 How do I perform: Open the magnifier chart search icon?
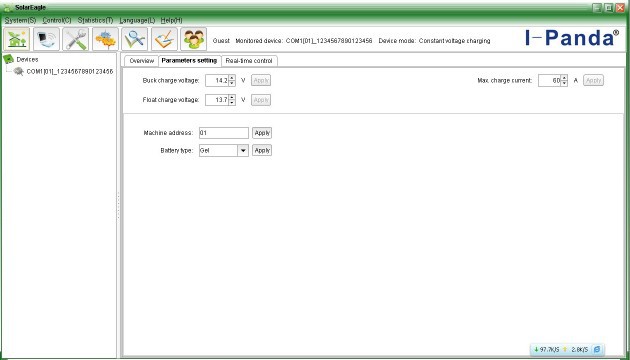[135, 39]
